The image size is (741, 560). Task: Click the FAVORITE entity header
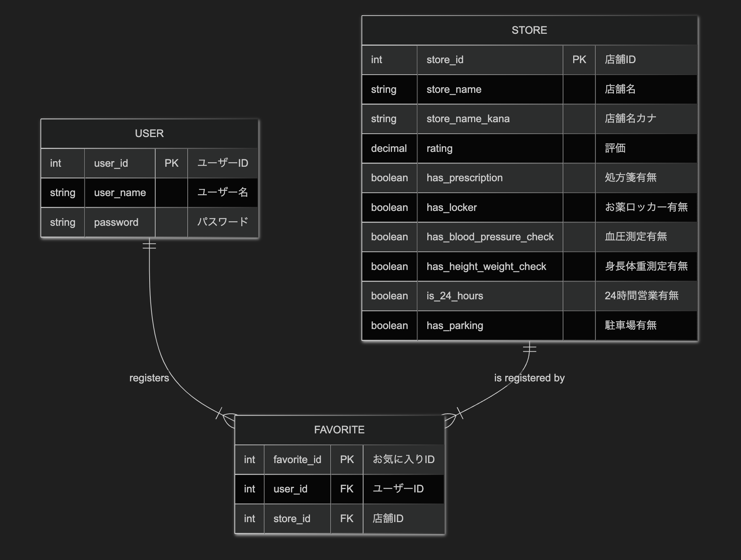point(339,430)
